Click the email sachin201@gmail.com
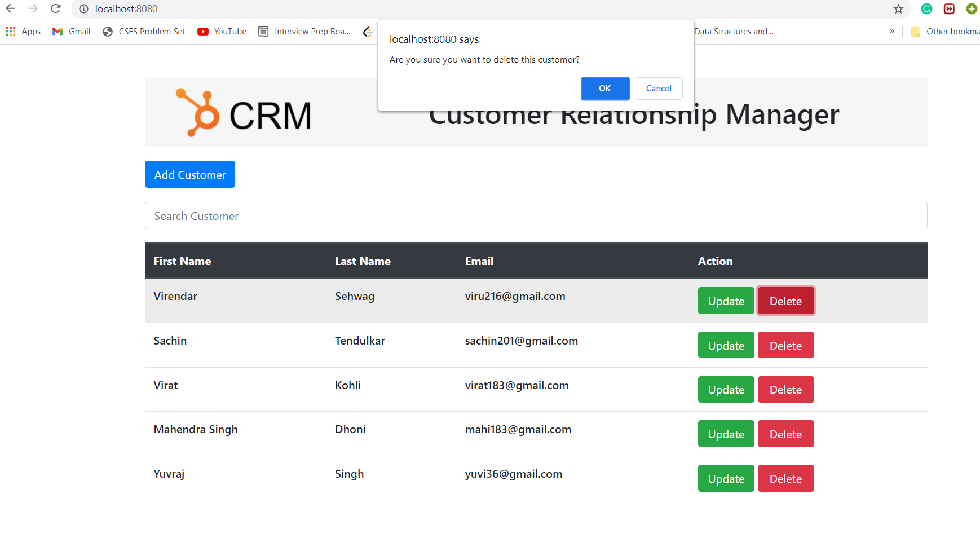Image resolution: width=980 pixels, height=547 pixels. pyautogui.click(x=522, y=341)
